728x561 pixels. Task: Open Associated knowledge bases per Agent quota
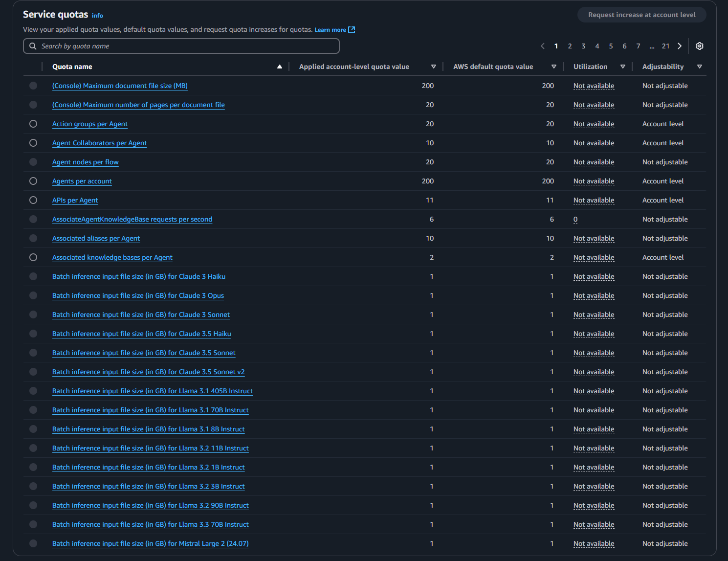point(112,257)
